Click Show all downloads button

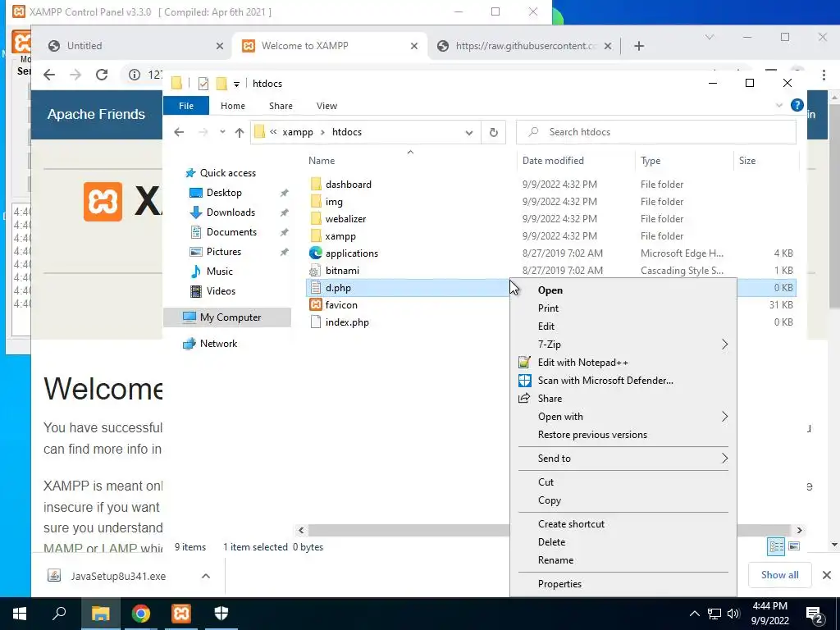[x=779, y=575]
